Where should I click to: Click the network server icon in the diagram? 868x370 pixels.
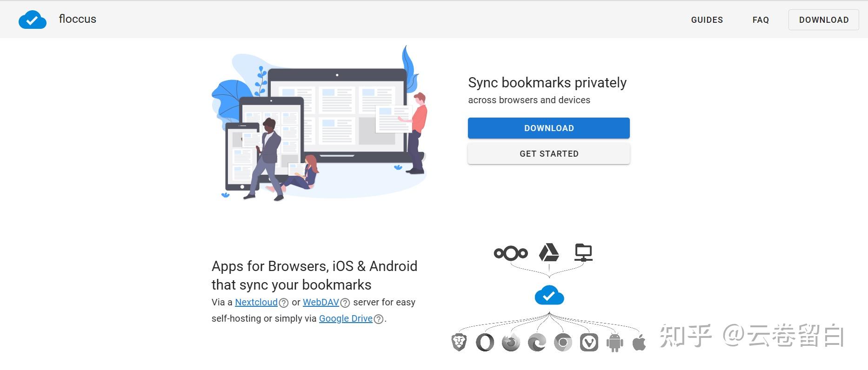(x=583, y=252)
